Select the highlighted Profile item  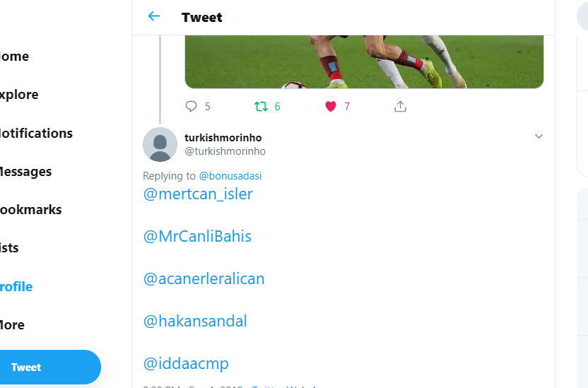pyautogui.click(x=16, y=287)
